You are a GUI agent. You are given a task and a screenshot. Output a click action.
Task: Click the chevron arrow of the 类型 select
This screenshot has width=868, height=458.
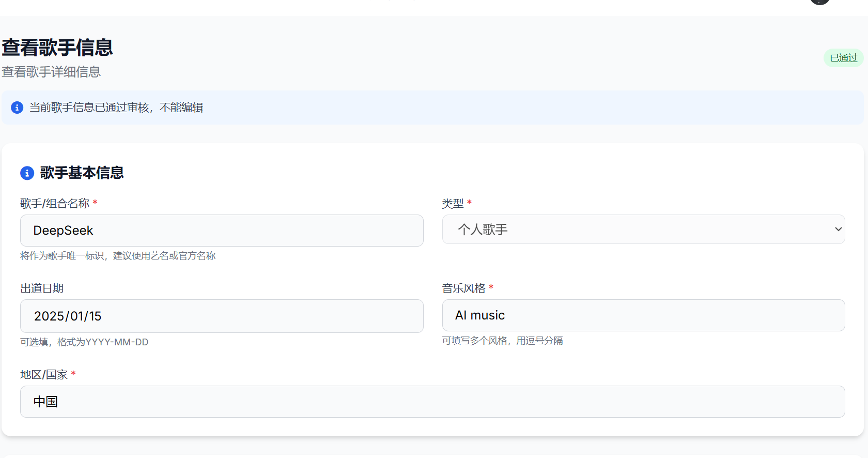838,230
